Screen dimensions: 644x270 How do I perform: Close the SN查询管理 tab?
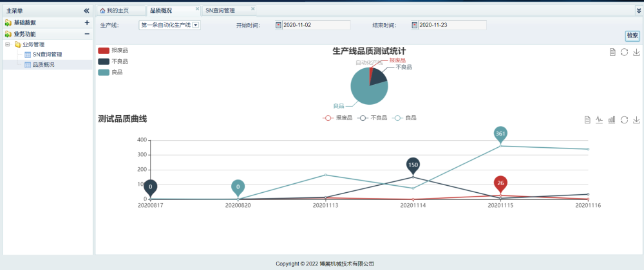(x=252, y=8)
